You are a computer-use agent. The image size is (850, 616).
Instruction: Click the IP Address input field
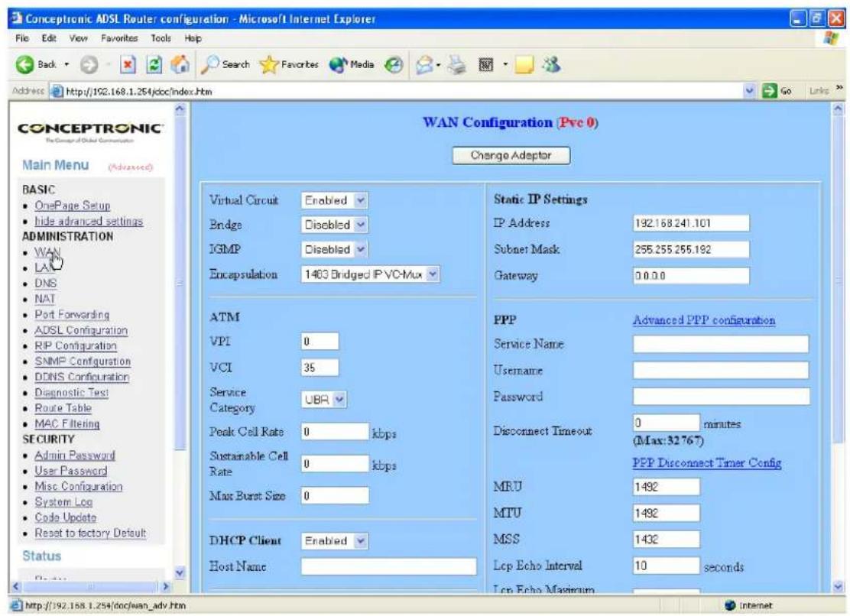coord(691,223)
